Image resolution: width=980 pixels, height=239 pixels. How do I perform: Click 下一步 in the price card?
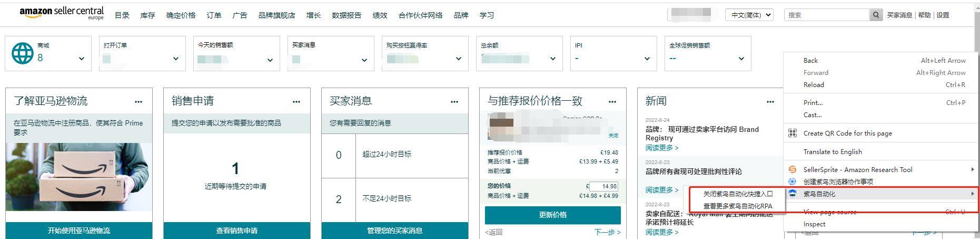(x=607, y=232)
